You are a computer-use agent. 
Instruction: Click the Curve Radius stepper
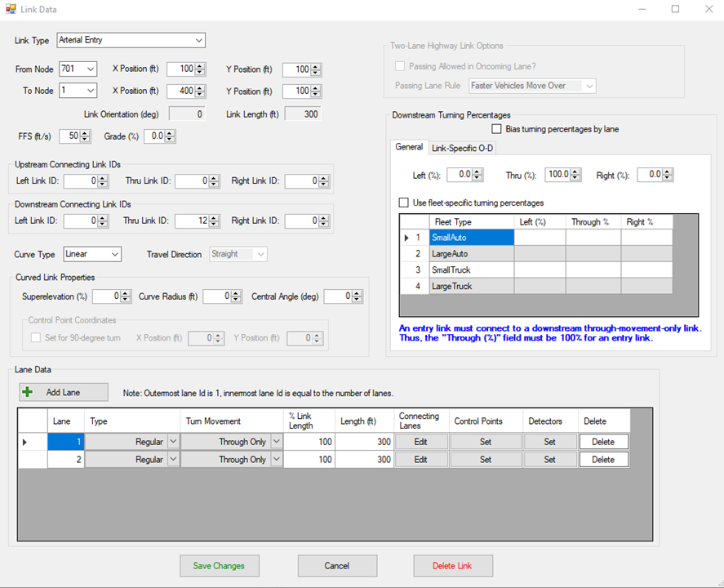(236, 296)
